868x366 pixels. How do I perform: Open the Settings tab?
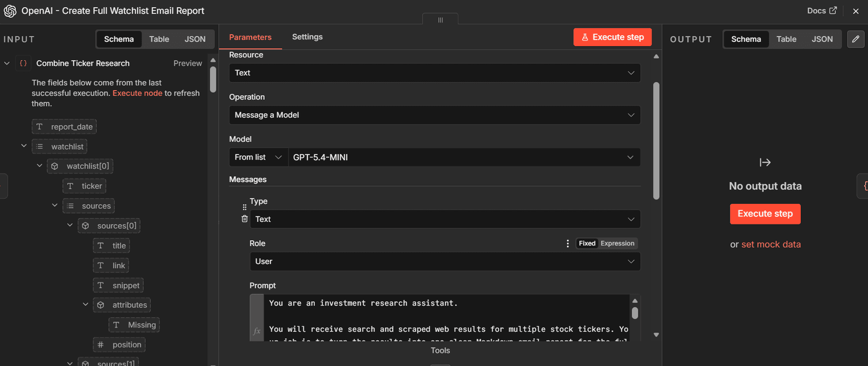pos(307,37)
